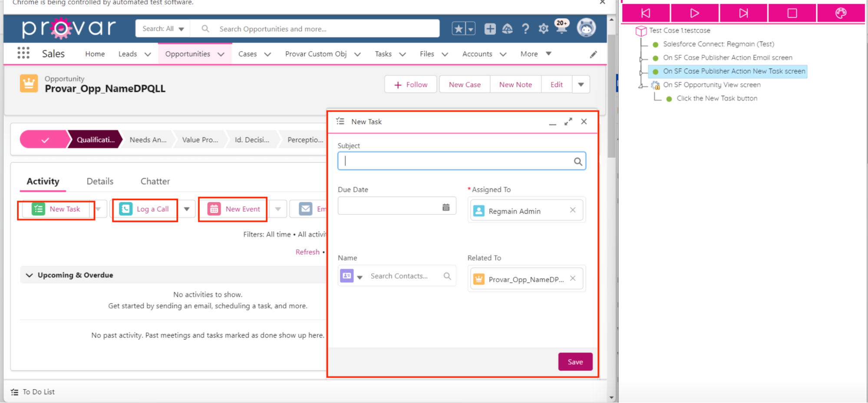
Task: Click the Provar logo
Action: [x=69, y=28]
